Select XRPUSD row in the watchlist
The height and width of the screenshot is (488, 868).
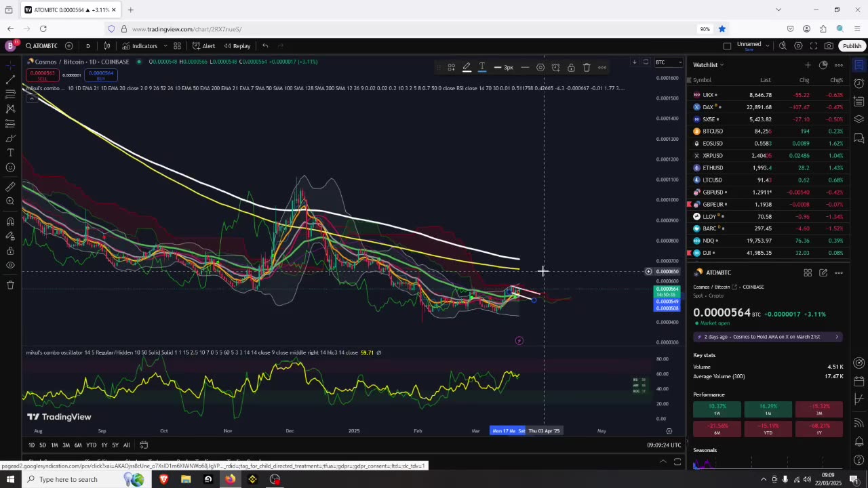click(x=767, y=156)
